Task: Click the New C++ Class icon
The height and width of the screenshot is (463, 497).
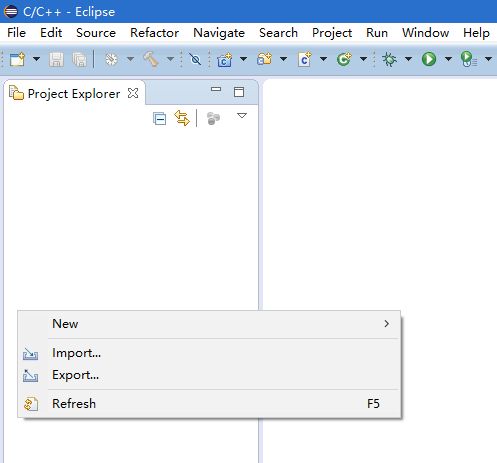Action: click(x=344, y=60)
